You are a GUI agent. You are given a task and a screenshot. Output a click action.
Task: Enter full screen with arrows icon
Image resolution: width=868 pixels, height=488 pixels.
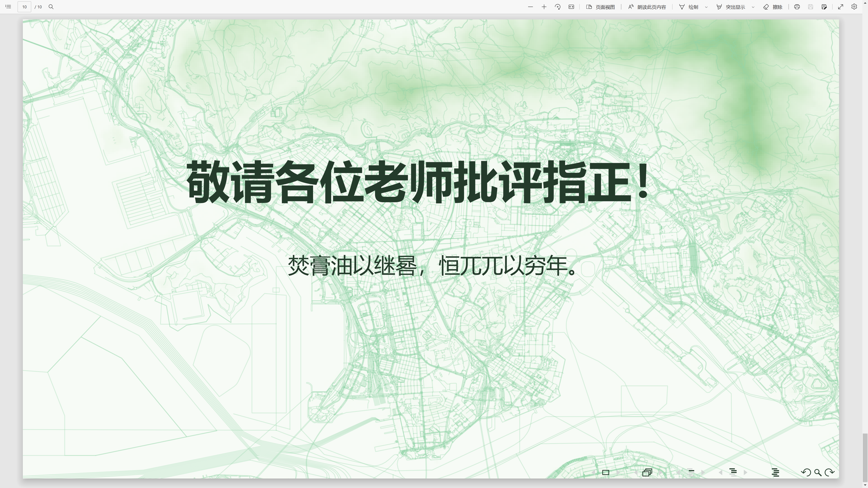(x=841, y=7)
